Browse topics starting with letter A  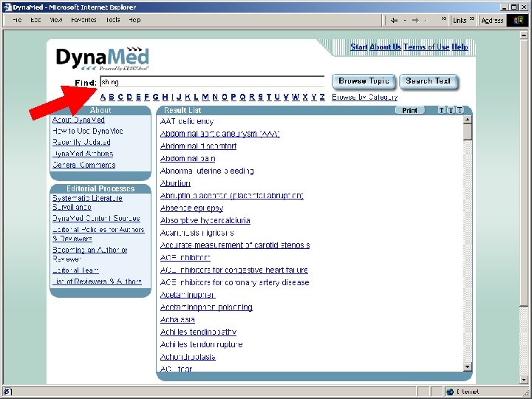[103, 98]
